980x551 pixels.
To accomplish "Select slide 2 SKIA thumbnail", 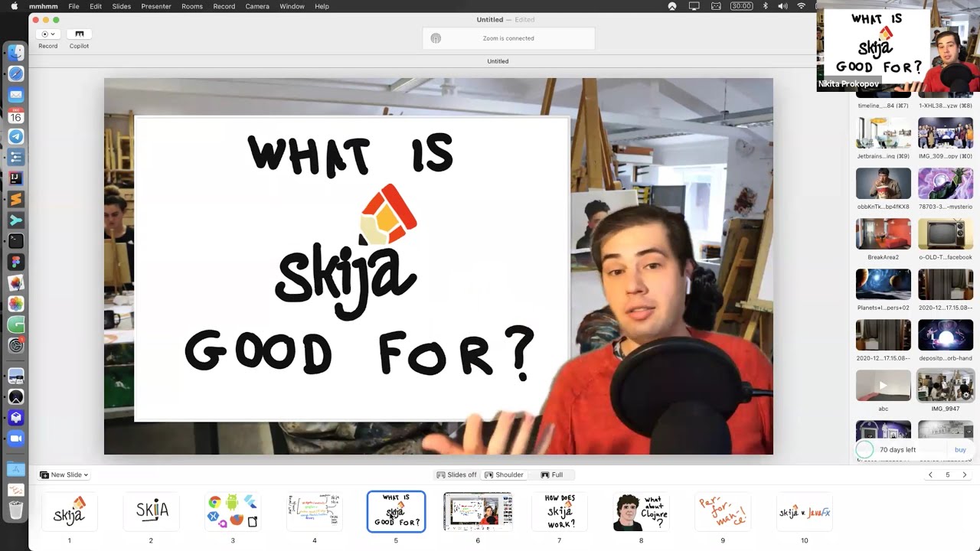I will [151, 511].
